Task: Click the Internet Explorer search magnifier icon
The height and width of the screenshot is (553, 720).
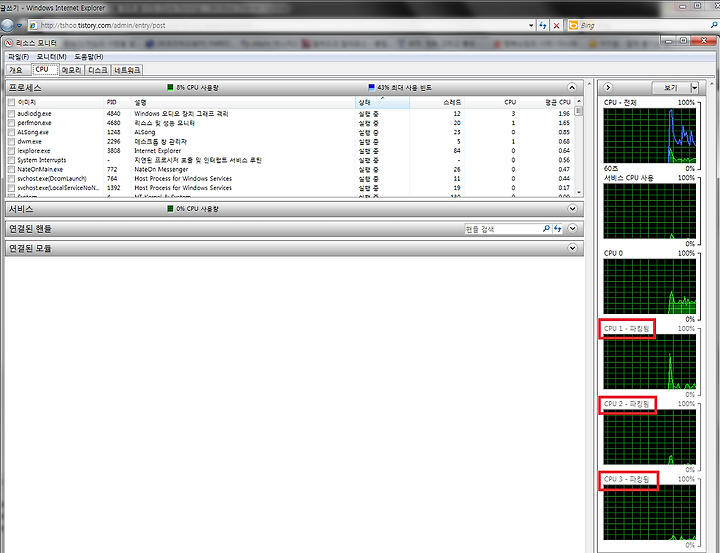Action: click(714, 25)
